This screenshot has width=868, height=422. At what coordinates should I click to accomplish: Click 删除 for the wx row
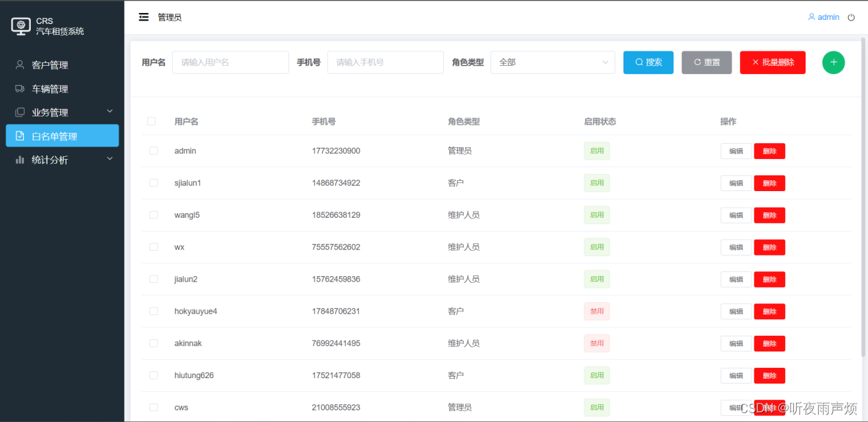click(769, 247)
